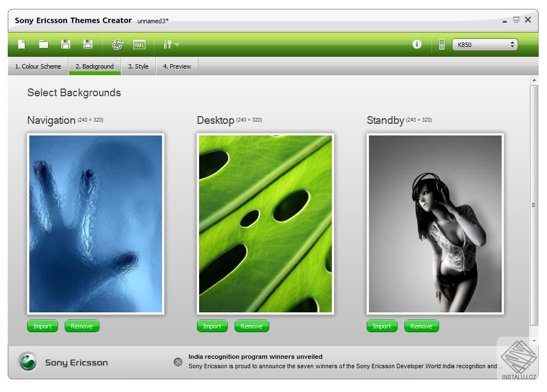
Task: Select the Desktop leaf background thumbnail
Action: click(x=265, y=223)
